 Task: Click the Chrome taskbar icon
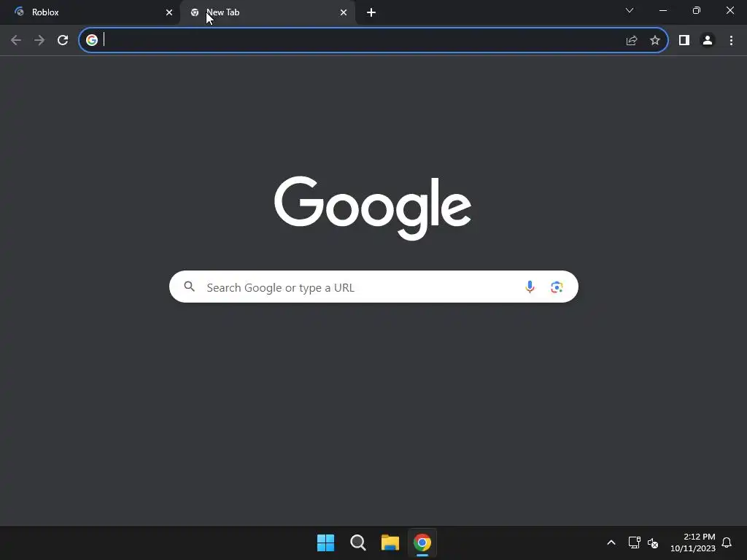[422, 542]
